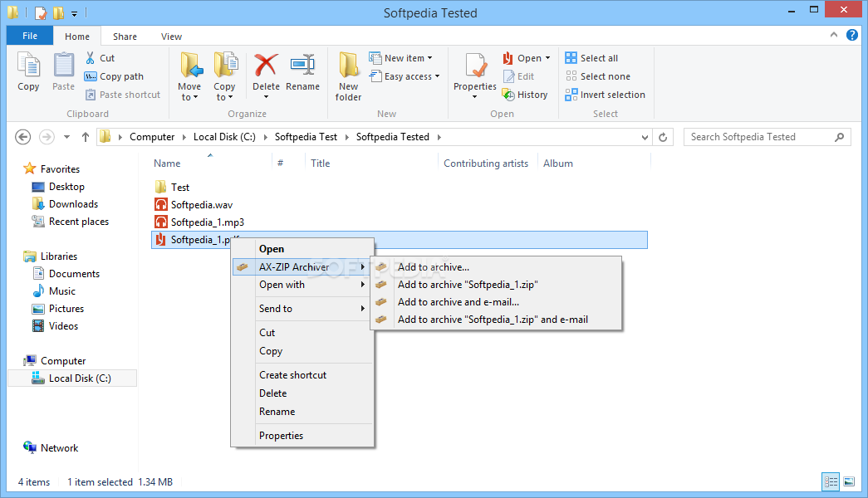868x498 pixels.
Task: Click the History button
Action: point(525,95)
